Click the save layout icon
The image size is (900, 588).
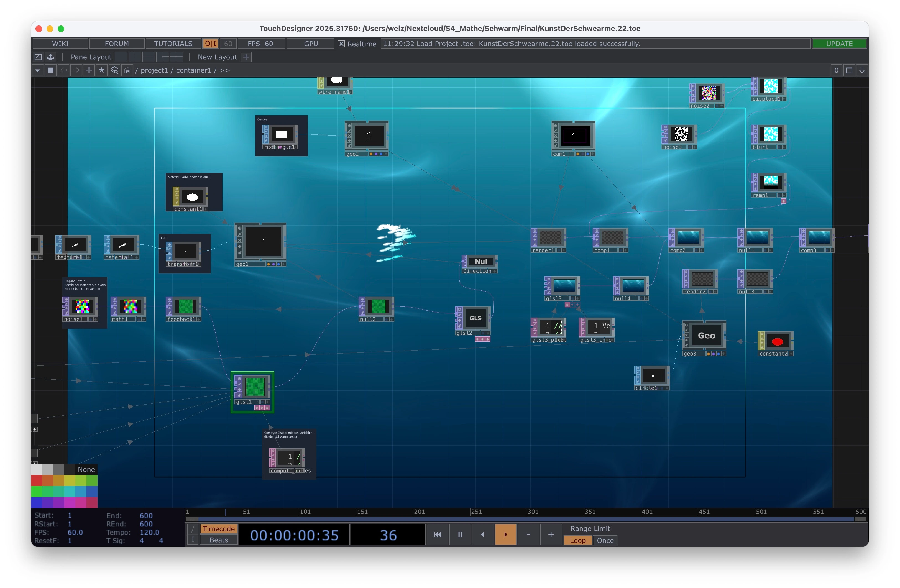tap(50, 57)
